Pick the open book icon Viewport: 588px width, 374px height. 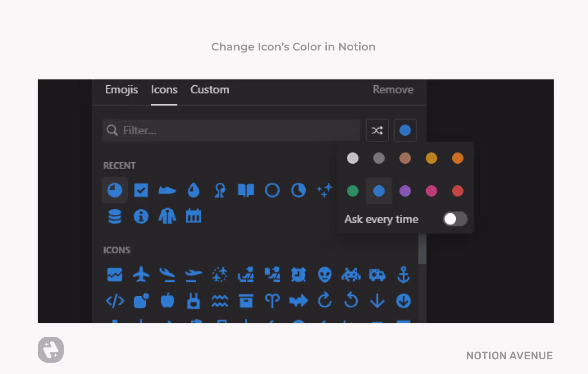click(x=246, y=190)
